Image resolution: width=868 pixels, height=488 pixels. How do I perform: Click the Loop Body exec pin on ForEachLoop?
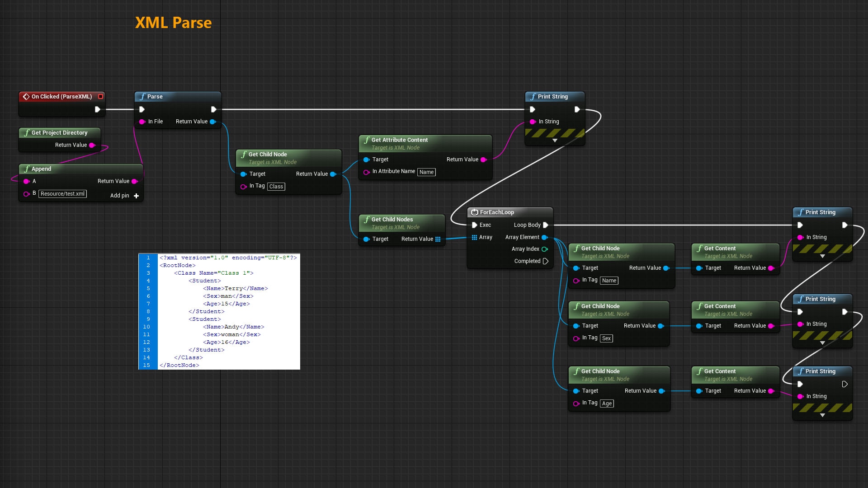(x=545, y=225)
